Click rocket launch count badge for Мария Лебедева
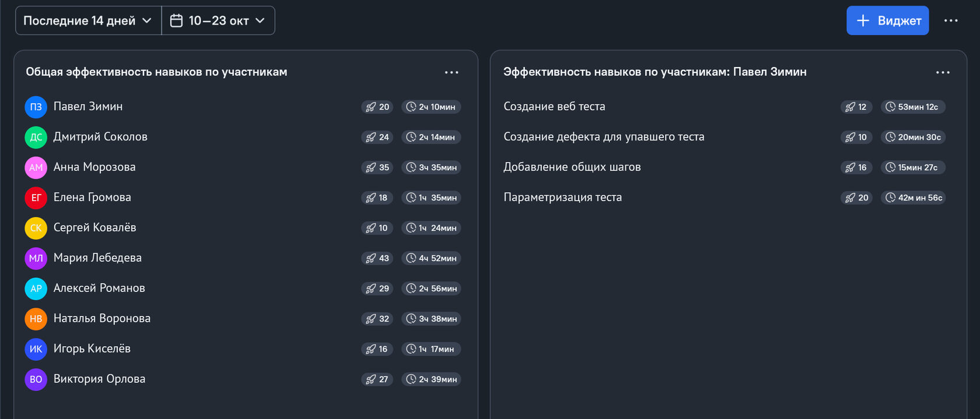This screenshot has width=980, height=419. (x=377, y=258)
